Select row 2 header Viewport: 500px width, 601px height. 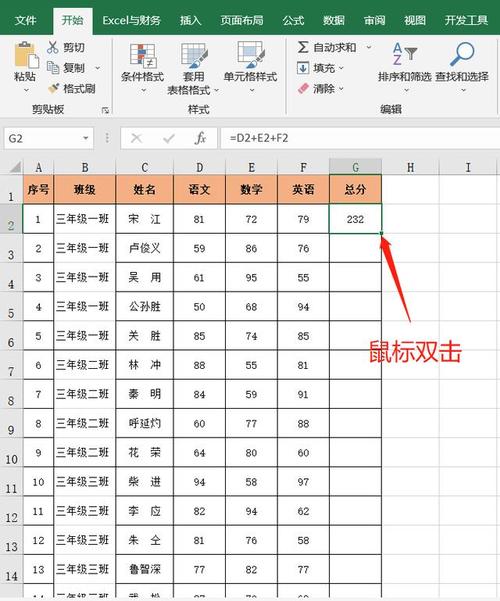[x=11, y=219]
